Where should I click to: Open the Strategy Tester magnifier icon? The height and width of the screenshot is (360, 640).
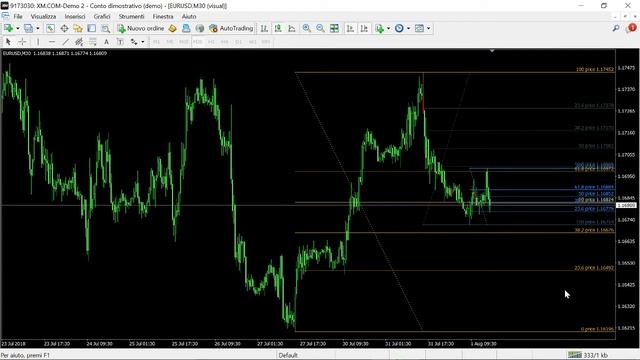point(105,28)
